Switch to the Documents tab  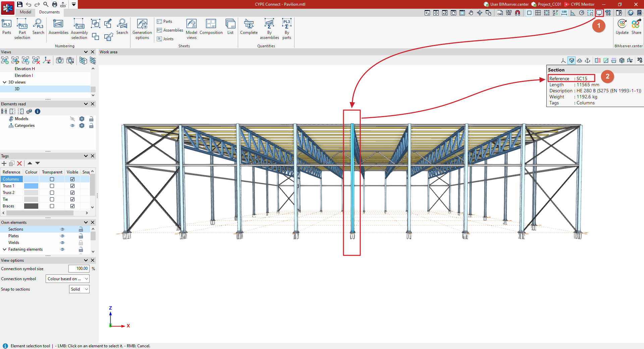(49, 12)
